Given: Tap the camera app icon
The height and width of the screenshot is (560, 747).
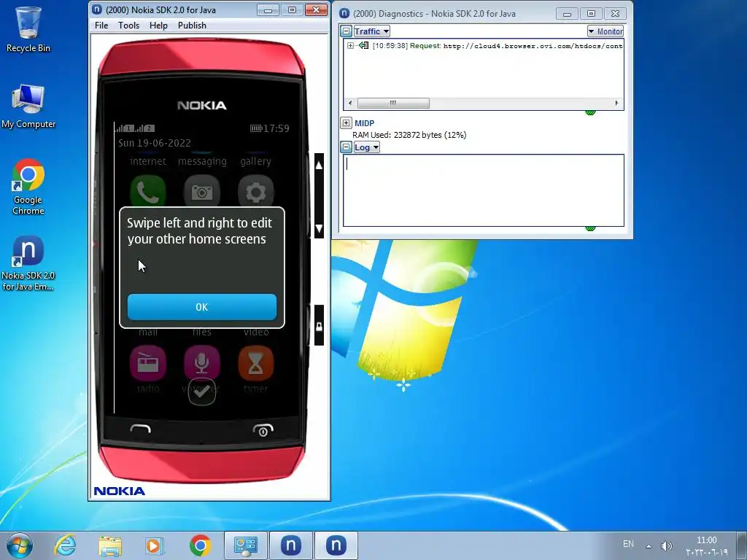Looking at the screenshot, I should pyautogui.click(x=202, y=192).
